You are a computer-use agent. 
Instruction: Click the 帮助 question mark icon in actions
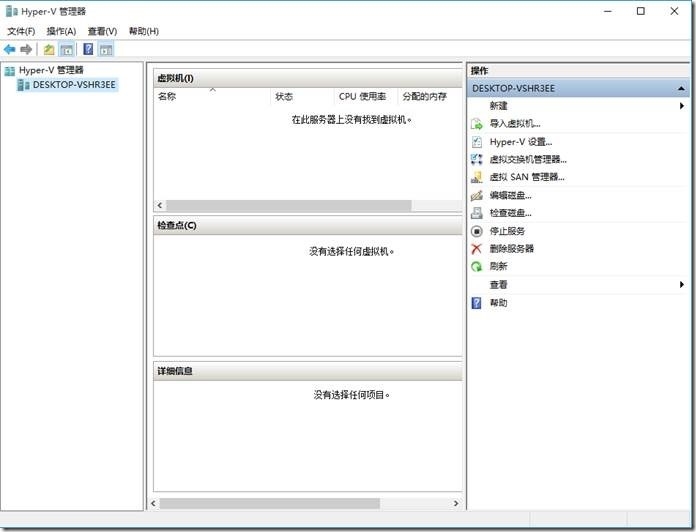tap(477, 303)
